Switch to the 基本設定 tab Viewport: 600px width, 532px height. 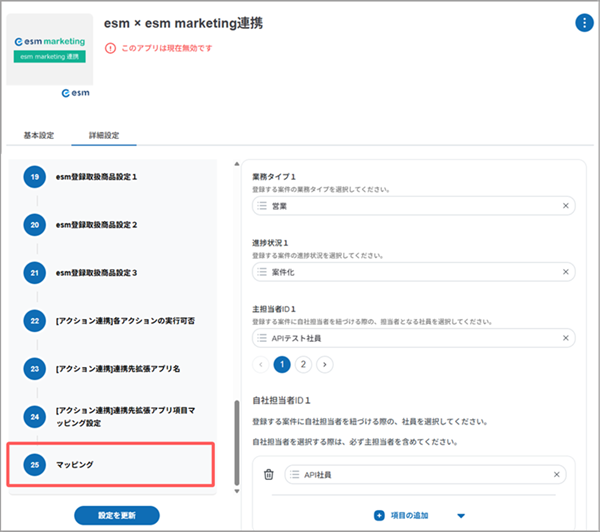coord(39,135)
